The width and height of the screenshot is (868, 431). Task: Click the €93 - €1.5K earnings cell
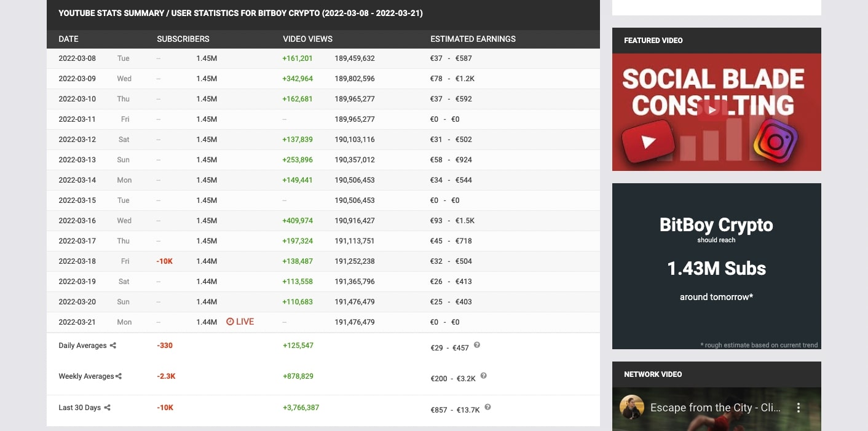(452, 221)
